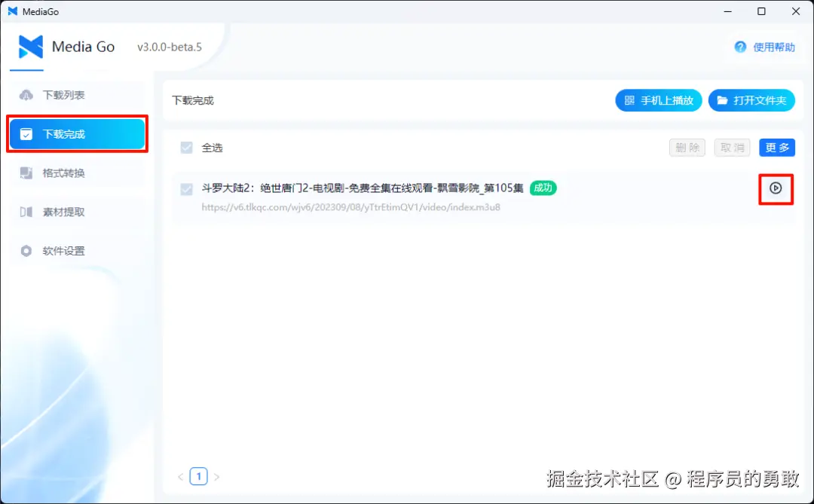Viewport: 814px width, 504px height.
Task: Open the 更多 options menu
Action: pyautogui.click(x=777, y=148)
